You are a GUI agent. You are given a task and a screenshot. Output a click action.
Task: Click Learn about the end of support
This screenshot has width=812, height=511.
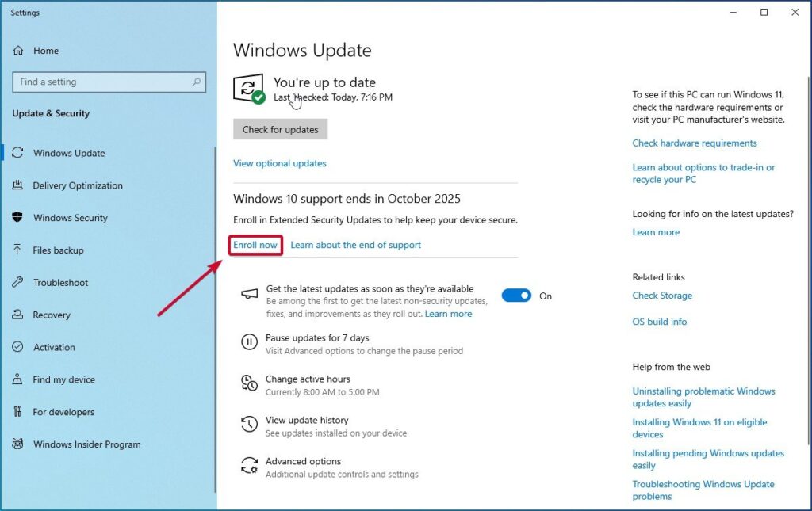[x=355, y=245]
